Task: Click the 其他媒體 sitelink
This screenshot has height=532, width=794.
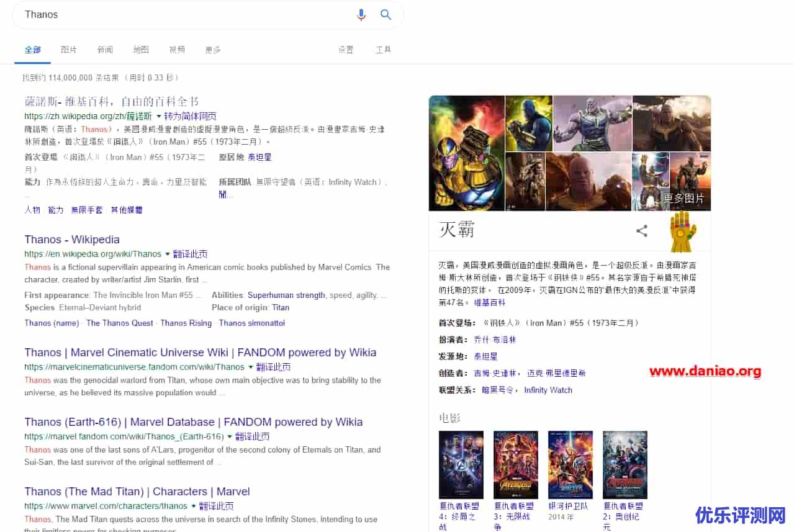Action: tap(127, 210)
